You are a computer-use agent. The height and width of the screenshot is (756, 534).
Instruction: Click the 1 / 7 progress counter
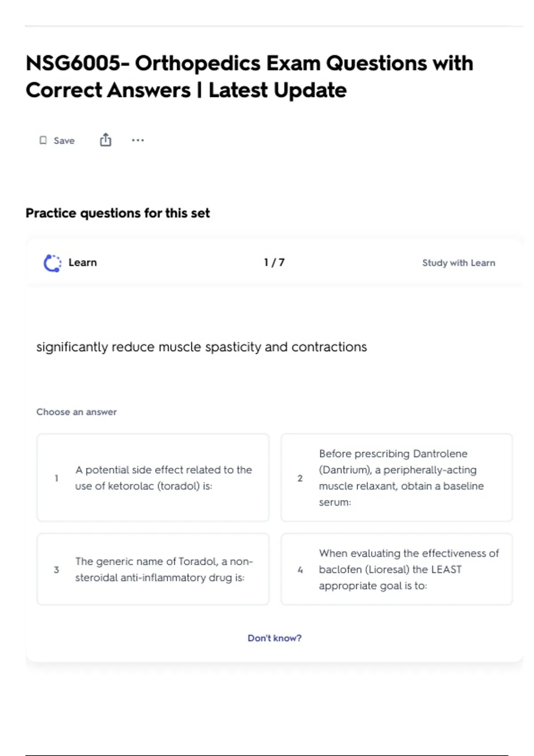point(274,262)
